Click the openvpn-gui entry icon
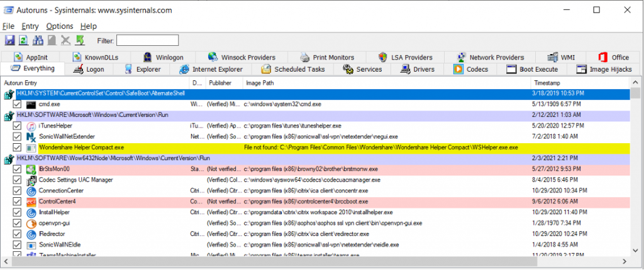 point(31,224)
